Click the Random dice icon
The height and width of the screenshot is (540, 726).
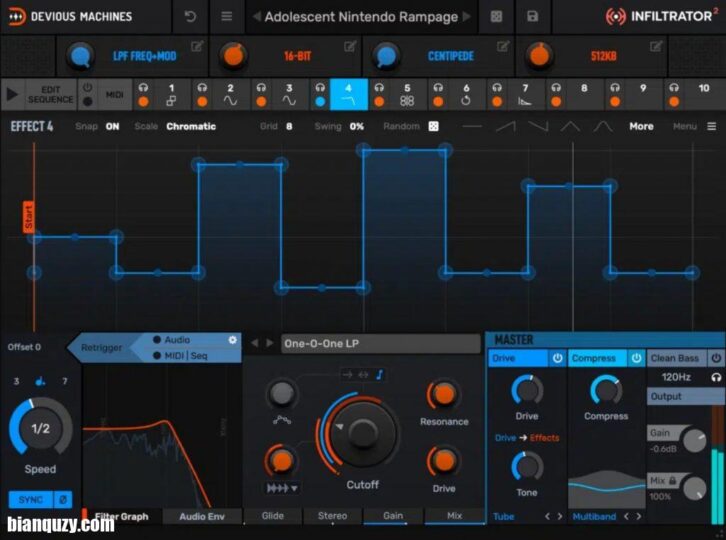tap(433, 127)
